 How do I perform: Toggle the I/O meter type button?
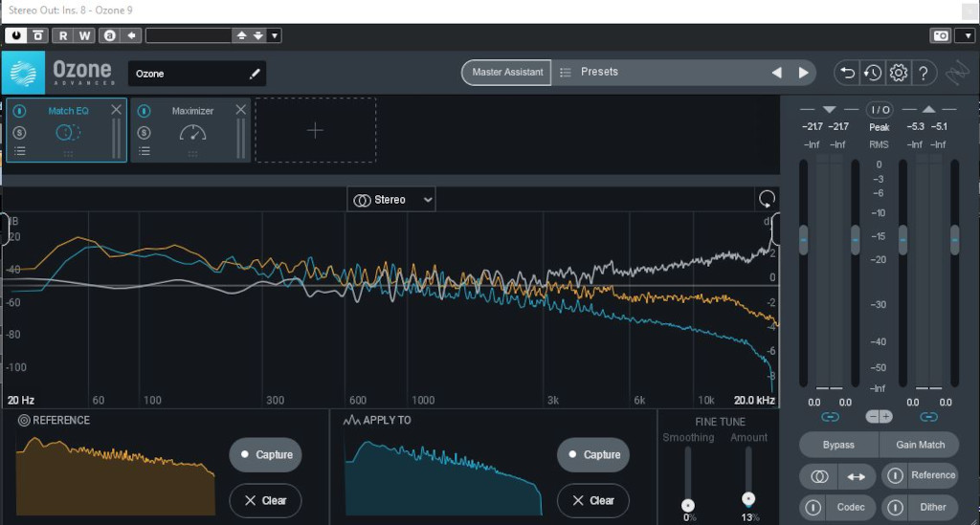coord(880,110)
